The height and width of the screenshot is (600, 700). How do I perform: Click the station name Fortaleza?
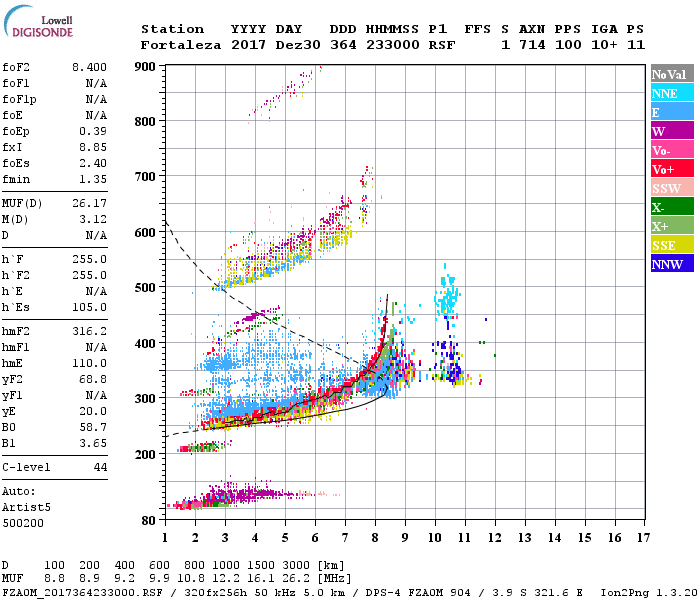(181, 45)
